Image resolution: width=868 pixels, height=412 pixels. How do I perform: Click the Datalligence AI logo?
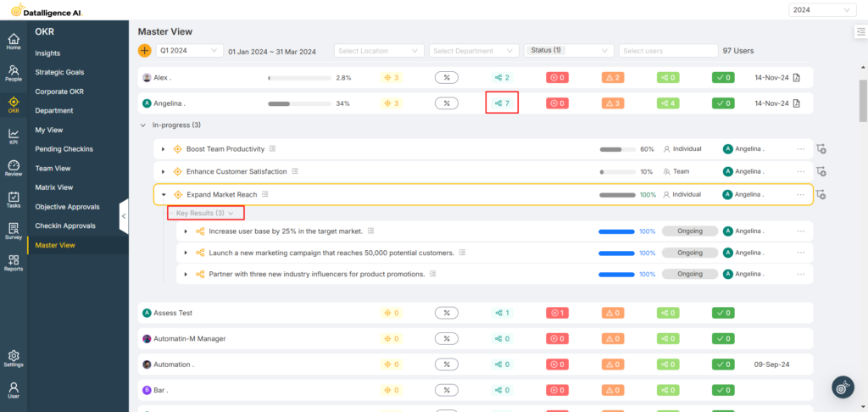[x=47, y=9]
